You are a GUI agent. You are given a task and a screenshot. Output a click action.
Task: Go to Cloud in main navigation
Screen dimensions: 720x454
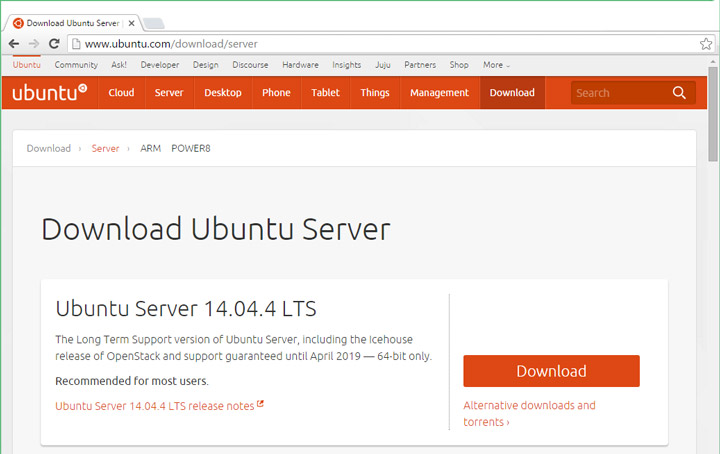pyautogui.click(x=121, y=93)
